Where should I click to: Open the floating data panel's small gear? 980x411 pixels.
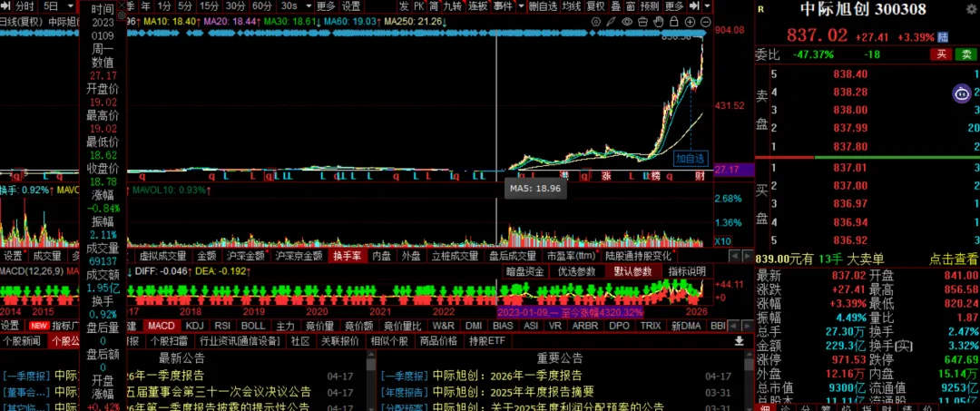point(122,15)
